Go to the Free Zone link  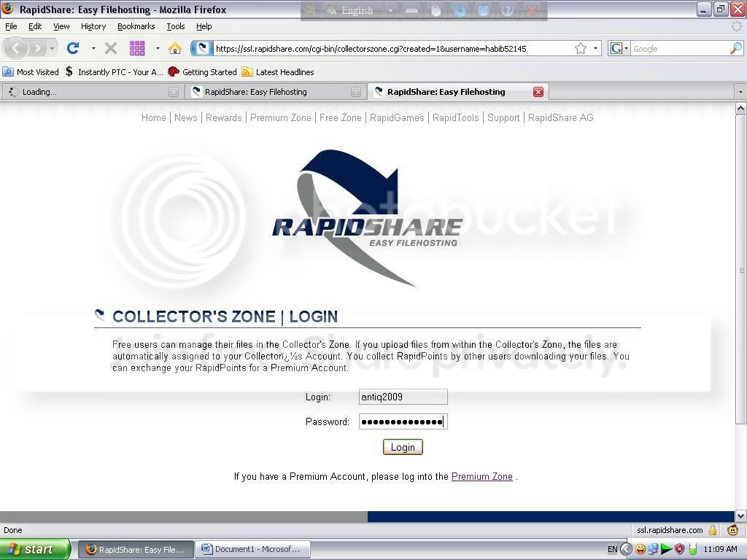click(x=341, y=117)
